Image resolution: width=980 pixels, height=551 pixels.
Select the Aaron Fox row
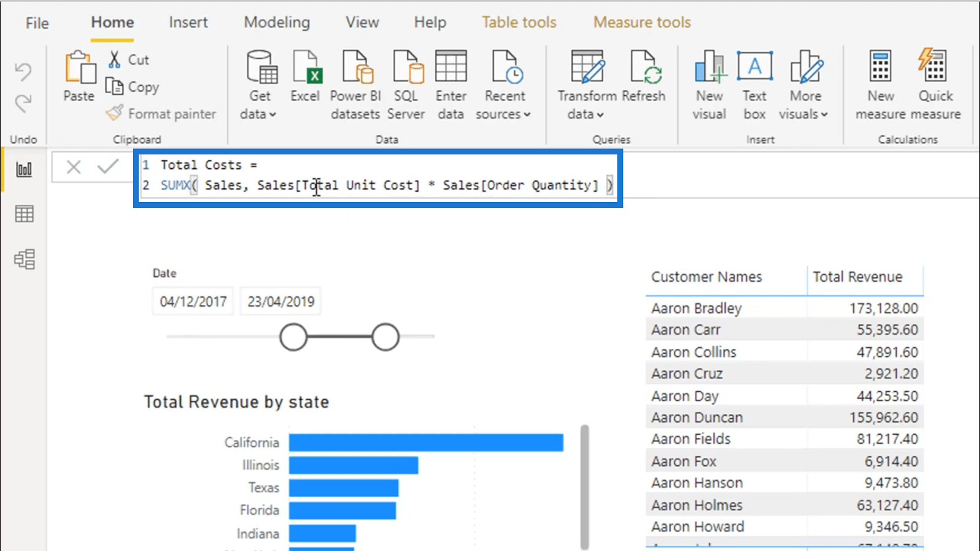click(785, 461)
